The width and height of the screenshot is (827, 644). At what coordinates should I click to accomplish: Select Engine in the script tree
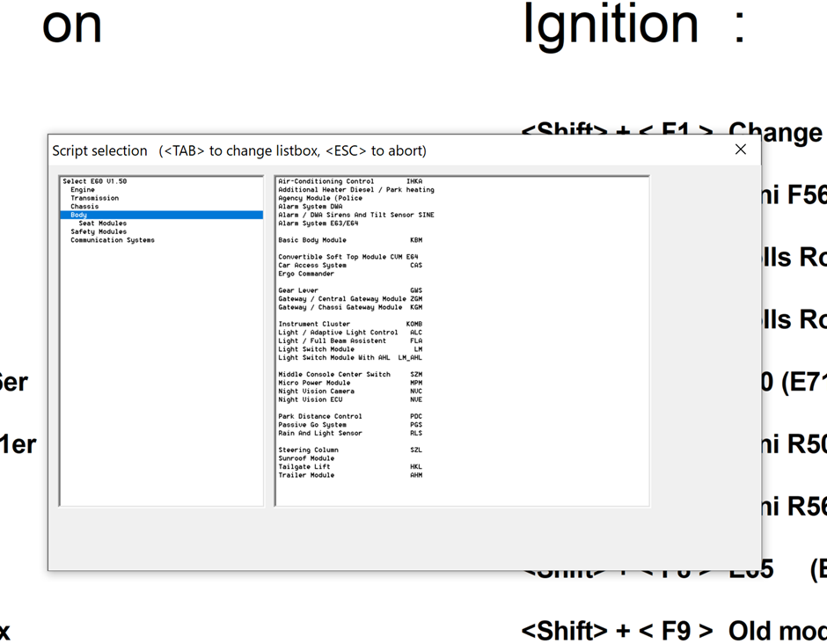(x=83, y=190)
